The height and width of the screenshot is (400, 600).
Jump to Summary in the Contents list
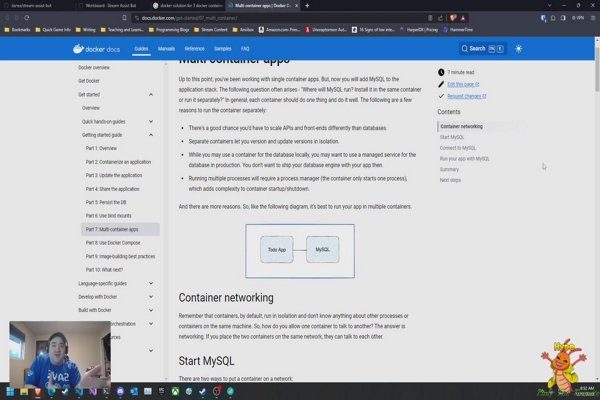tap(449, 169)
